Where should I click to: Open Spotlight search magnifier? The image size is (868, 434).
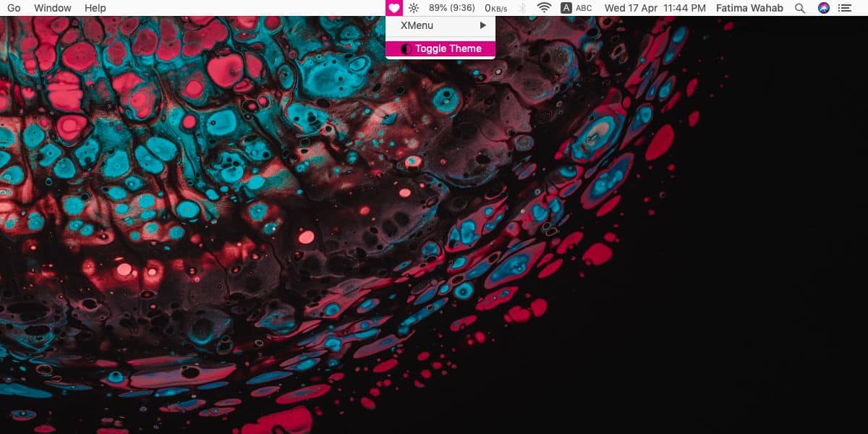[x=799, y=8]
